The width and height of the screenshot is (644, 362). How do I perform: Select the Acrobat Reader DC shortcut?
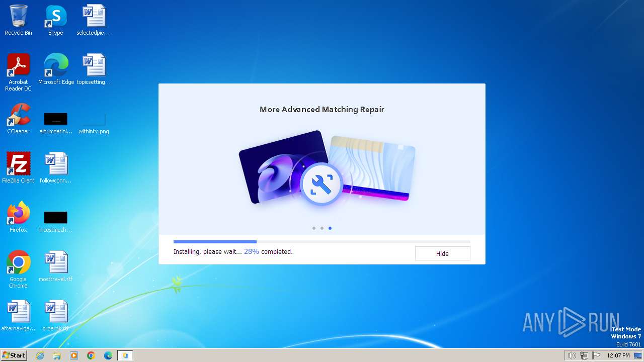coord(18,72)
